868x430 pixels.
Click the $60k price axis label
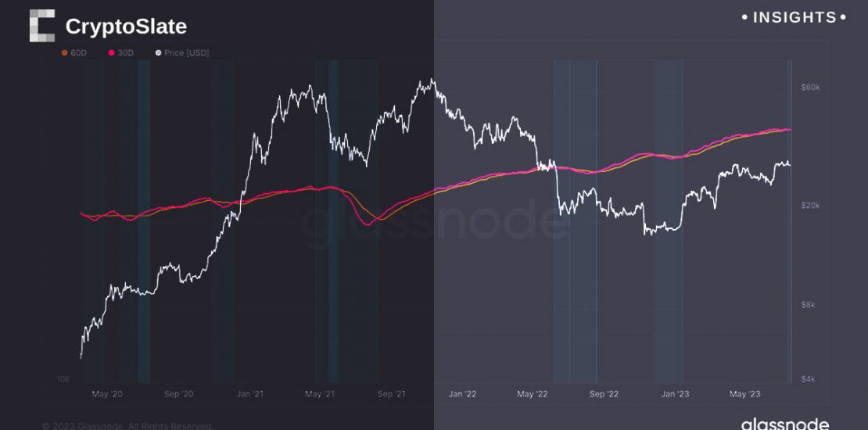tap(811, 87)
